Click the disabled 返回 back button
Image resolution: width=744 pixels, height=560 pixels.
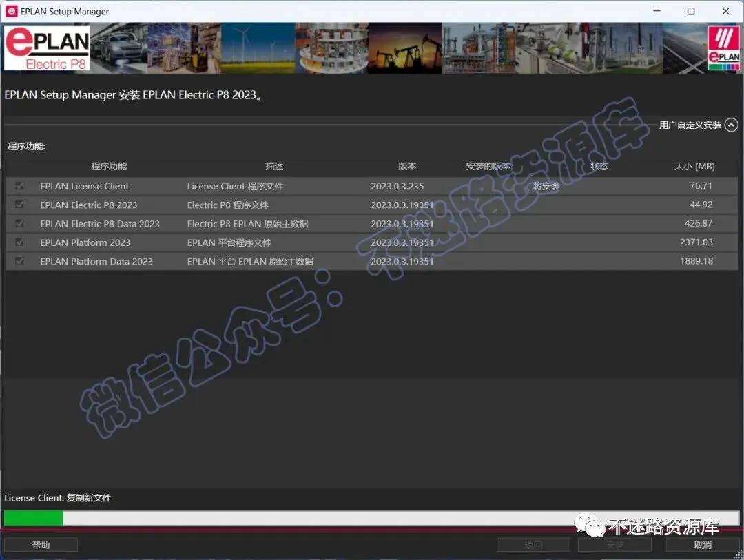pos(533,545)
